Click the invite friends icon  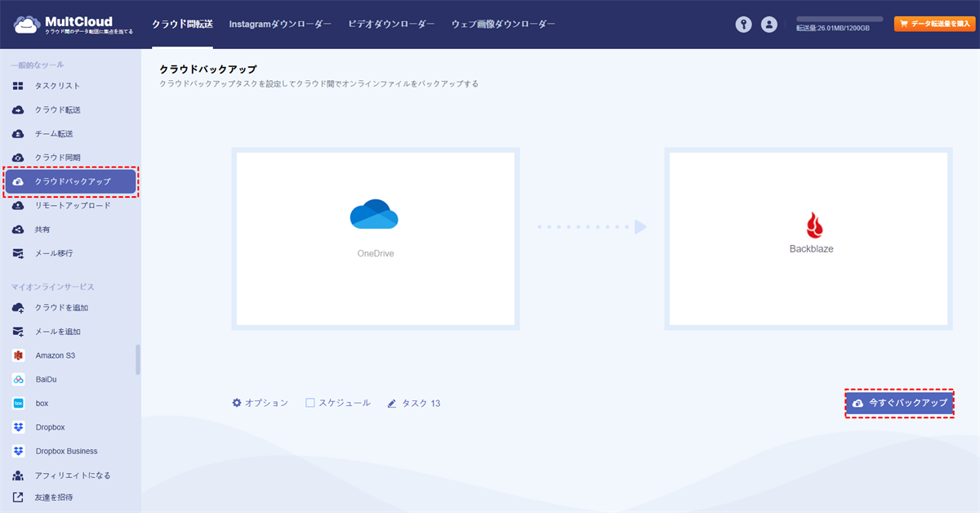coord(18,497)
